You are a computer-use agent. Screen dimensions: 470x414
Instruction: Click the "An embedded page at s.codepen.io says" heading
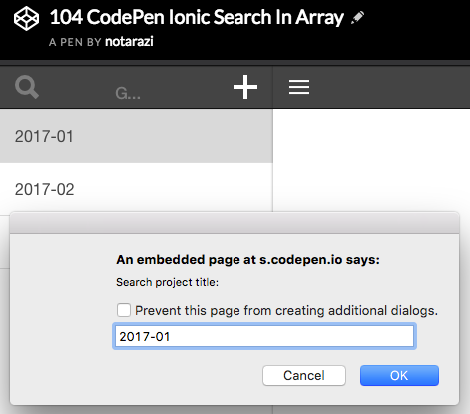(x=248, y=259)
